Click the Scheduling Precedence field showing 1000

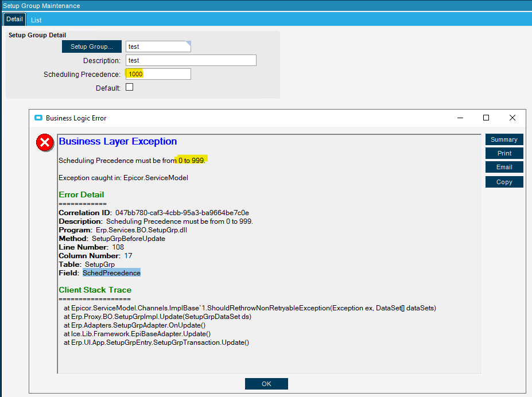point(158,74)
